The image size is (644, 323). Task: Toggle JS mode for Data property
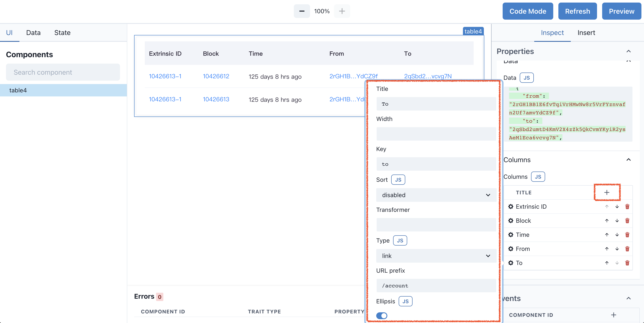point(527,78)
